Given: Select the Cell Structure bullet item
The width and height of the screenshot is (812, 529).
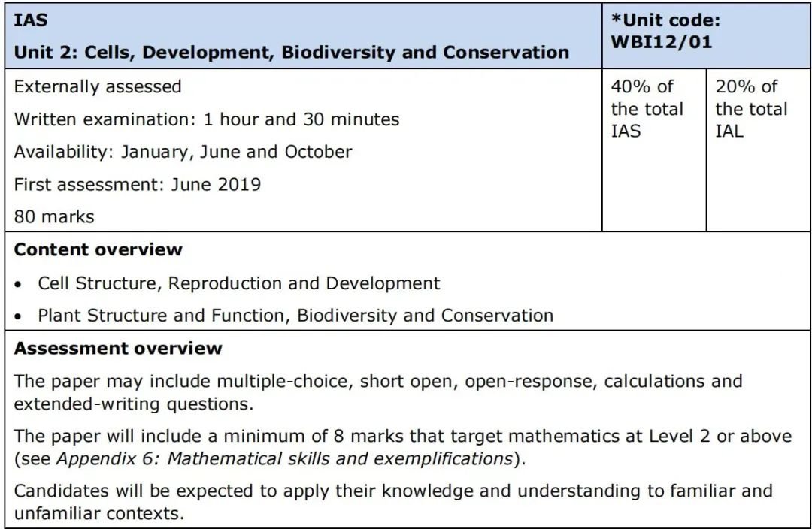Looking at the screenshot, I should coord(239,283).
